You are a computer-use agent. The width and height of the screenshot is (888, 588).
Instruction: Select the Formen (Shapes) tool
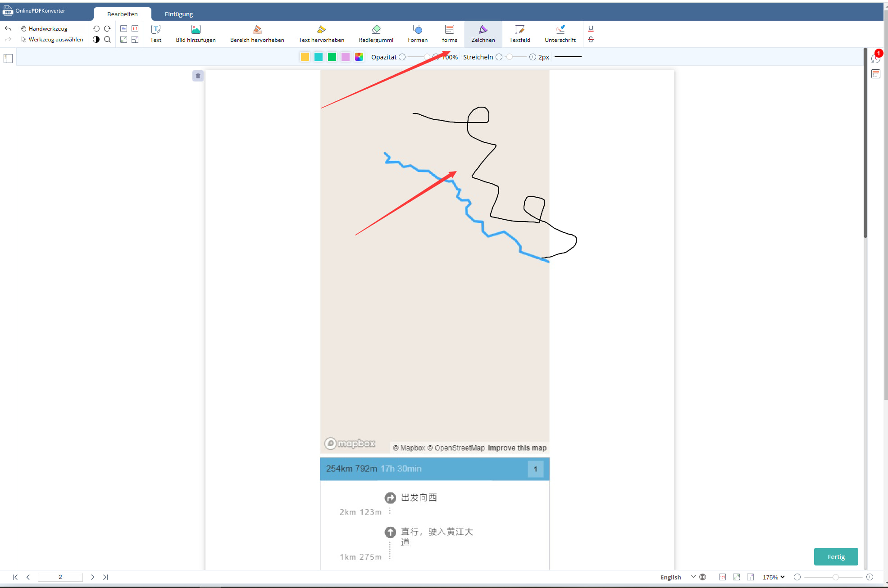[x=417, y=33]
